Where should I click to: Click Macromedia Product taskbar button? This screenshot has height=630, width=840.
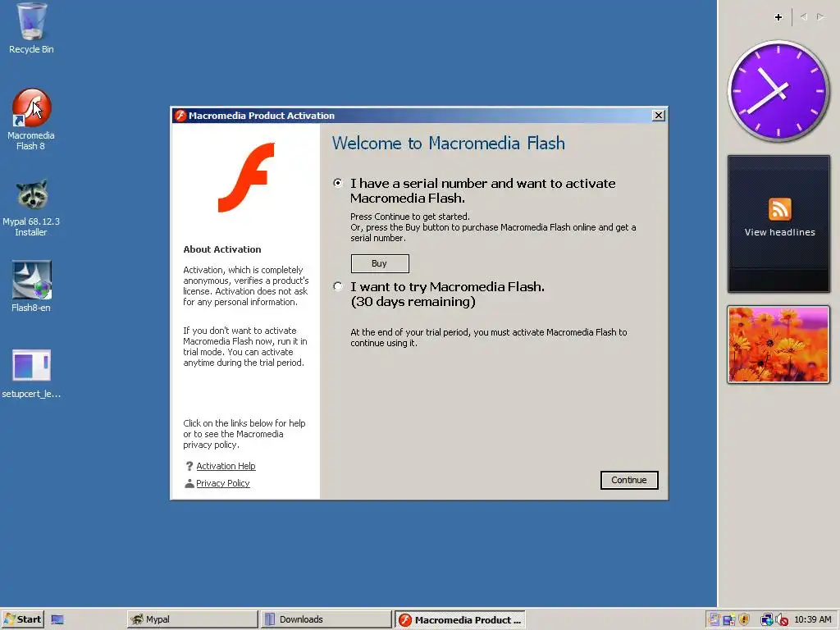point(460,620)
